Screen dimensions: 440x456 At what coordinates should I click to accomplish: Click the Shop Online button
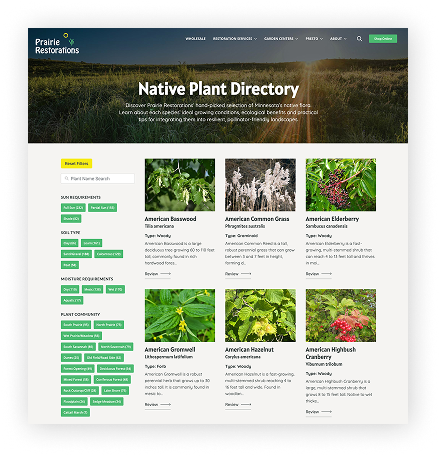[383, 39]
